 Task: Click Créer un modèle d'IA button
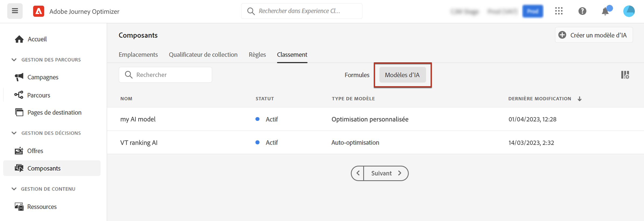(x=594, y=35)
